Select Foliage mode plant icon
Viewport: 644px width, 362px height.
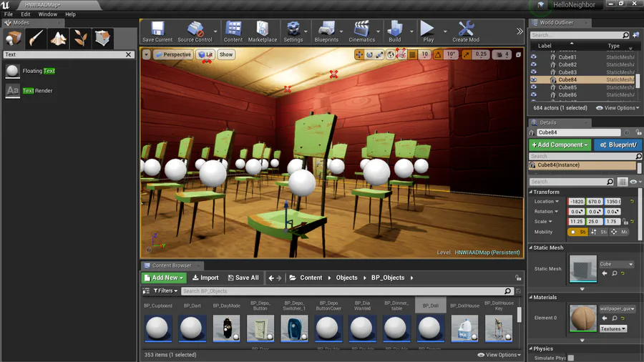coord(80,39)
